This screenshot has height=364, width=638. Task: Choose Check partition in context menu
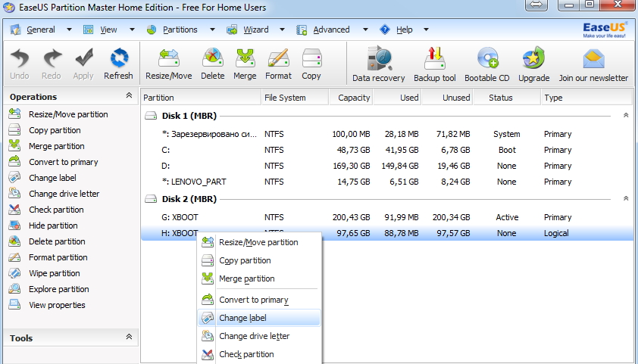click(x=259, y=354)
